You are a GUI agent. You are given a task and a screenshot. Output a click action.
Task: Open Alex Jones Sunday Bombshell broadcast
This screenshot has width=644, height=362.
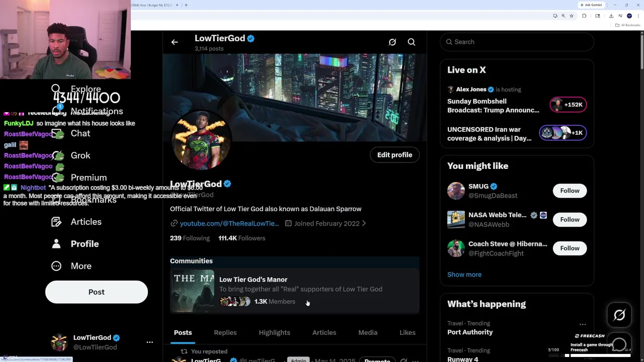[493, 106]
